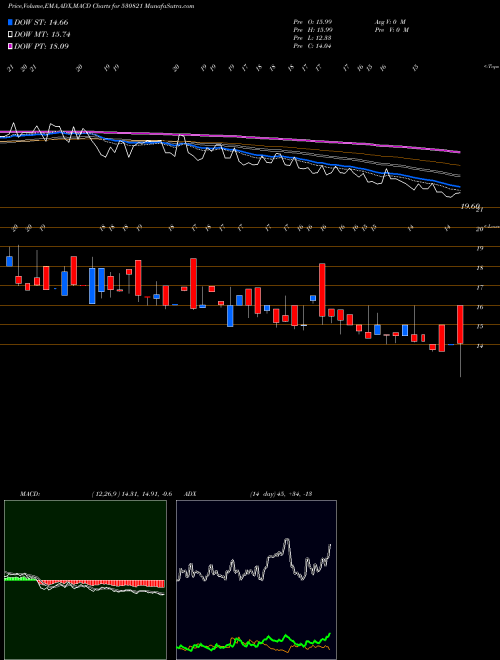Image resolution: width=500 pixels, height=660 pixels.
Task: Click the magenta DOW PT legend swatch
Action: [10, 46]
